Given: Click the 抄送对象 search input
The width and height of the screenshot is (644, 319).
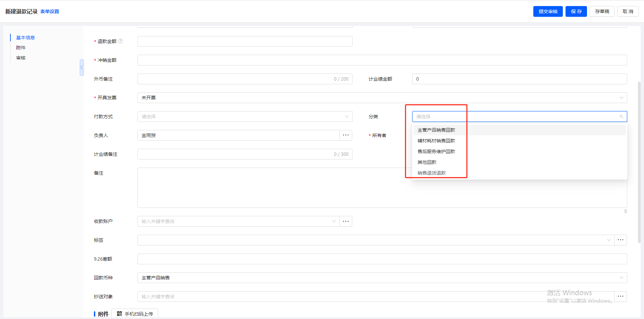Looking at the screenshot, I should (376, 297).
